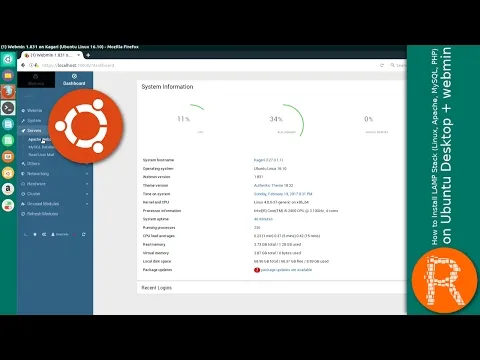
Task: Open theme configuration icon at sidebar bottom
Action: click(x=44, y=234)
